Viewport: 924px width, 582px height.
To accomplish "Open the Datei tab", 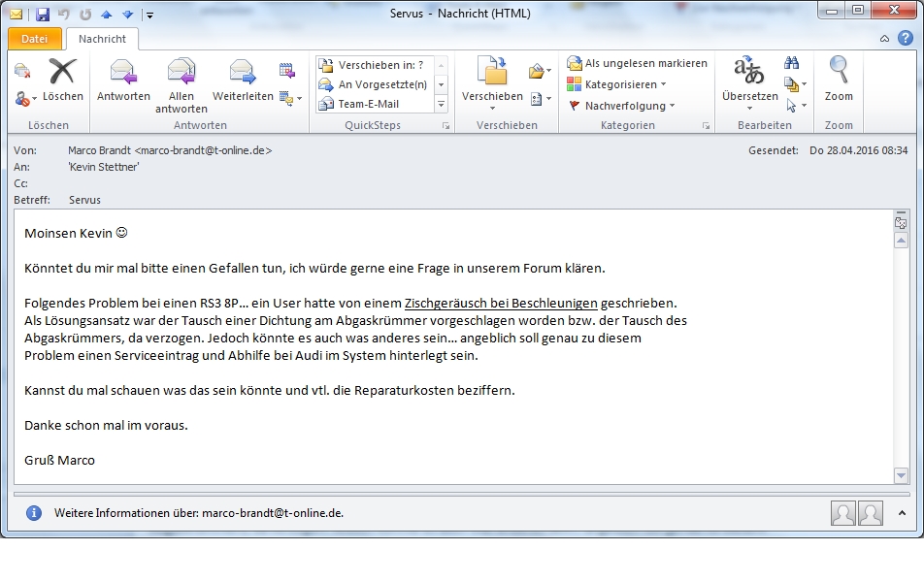I will [34, 39].
